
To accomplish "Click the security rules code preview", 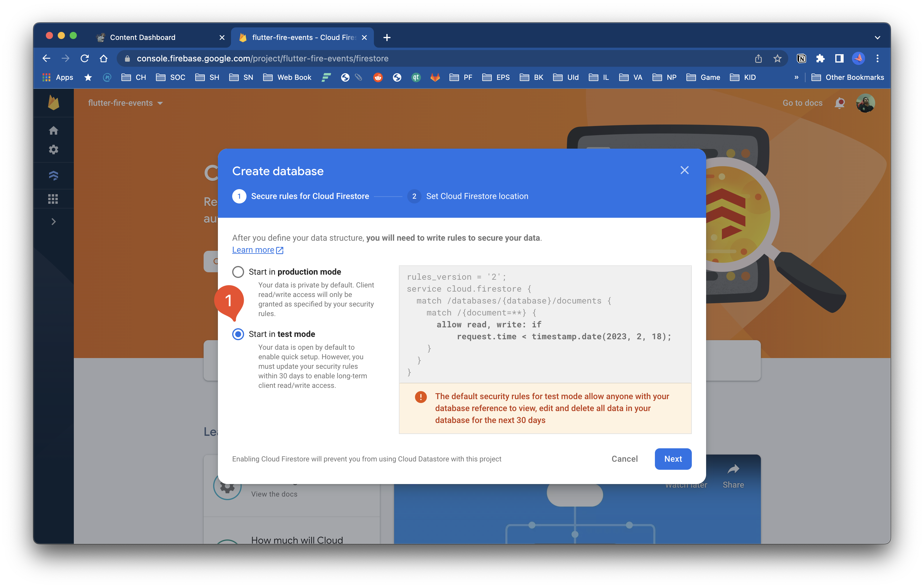I will point(545,325).
